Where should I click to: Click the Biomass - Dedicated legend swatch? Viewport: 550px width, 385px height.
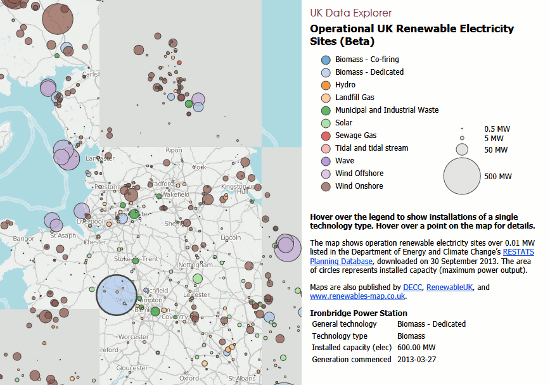point(326,72)
